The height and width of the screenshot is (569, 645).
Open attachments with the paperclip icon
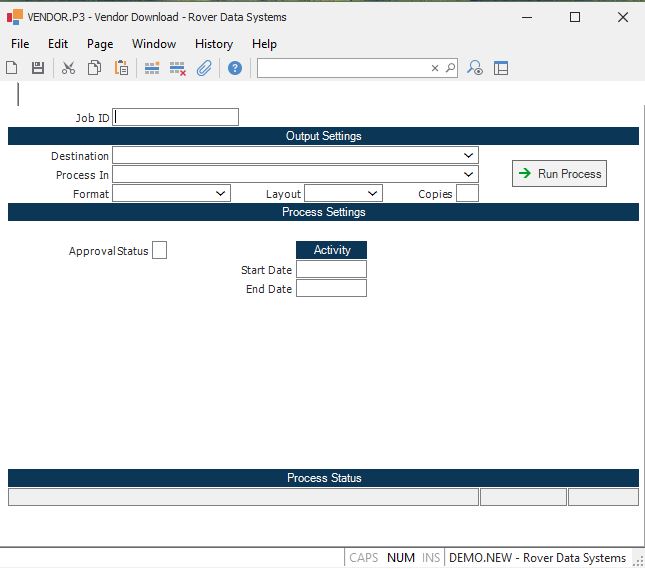204,68
